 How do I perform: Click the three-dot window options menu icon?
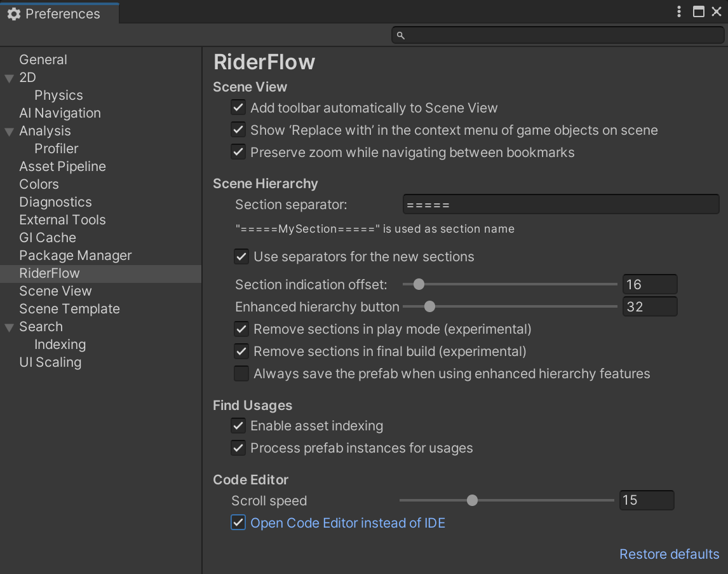tap(679, 11)
